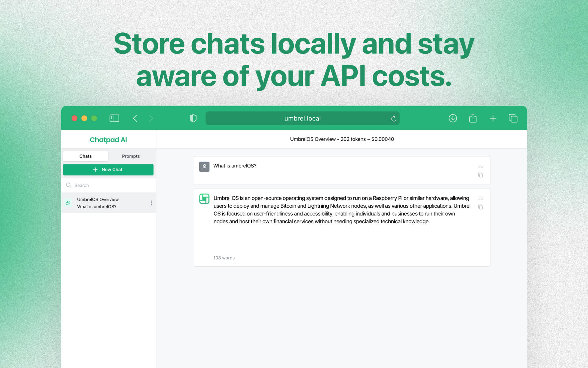Click the forward navigation arrow
The height and width of the screenshot is (368, 588).
[x=151, y=118]
